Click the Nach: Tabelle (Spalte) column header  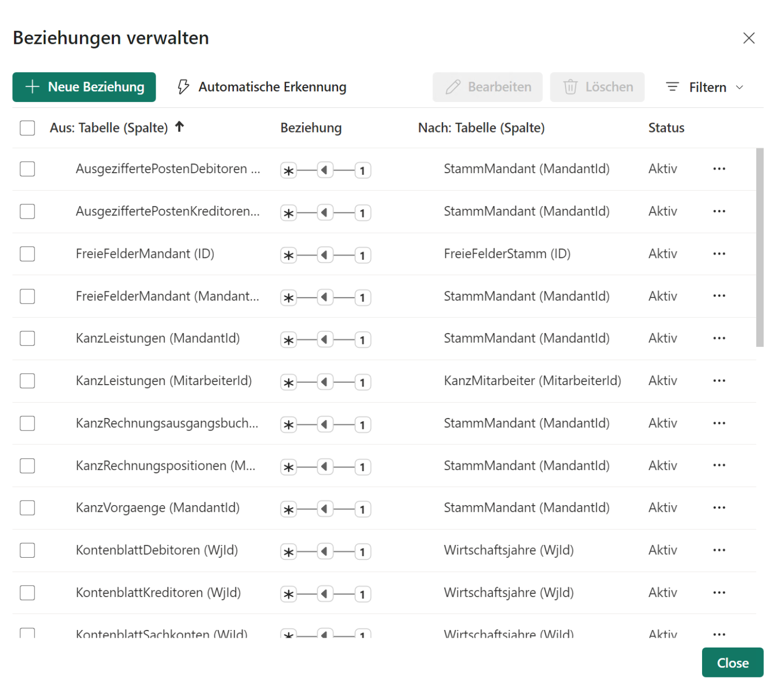[481, 128]
